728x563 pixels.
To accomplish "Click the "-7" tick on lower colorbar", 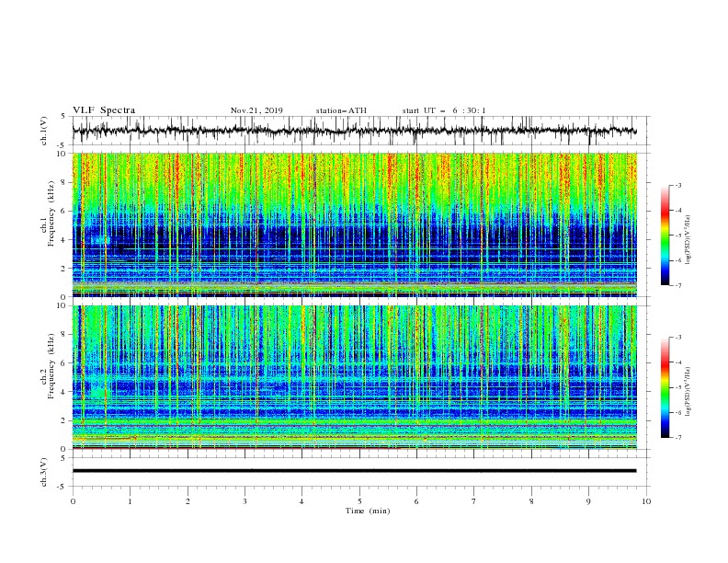I will pyautogui.click(x=677, y=438).
